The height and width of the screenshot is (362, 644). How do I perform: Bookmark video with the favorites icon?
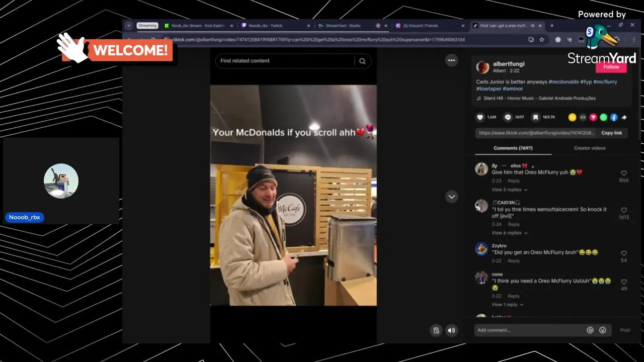(x=536, y=117)
